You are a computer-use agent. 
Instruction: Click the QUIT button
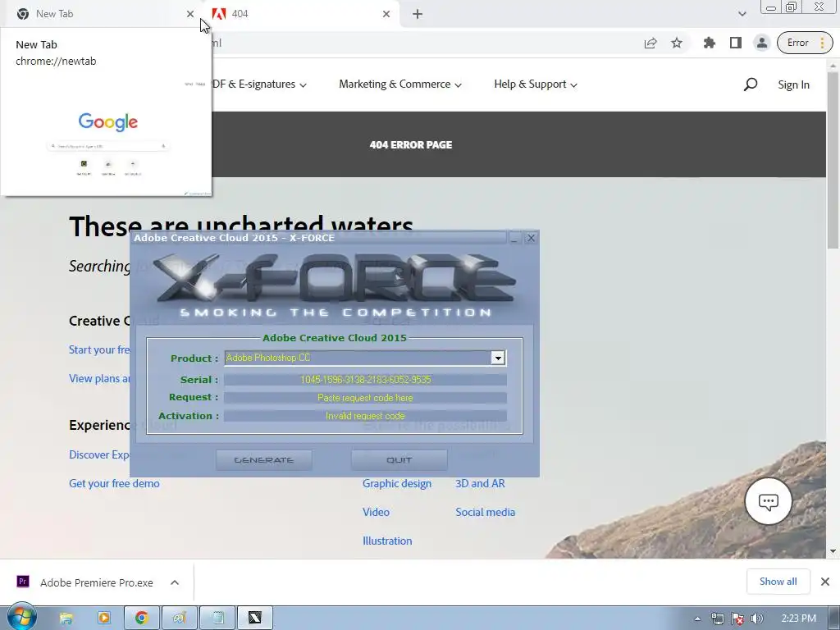coord(399,459)
